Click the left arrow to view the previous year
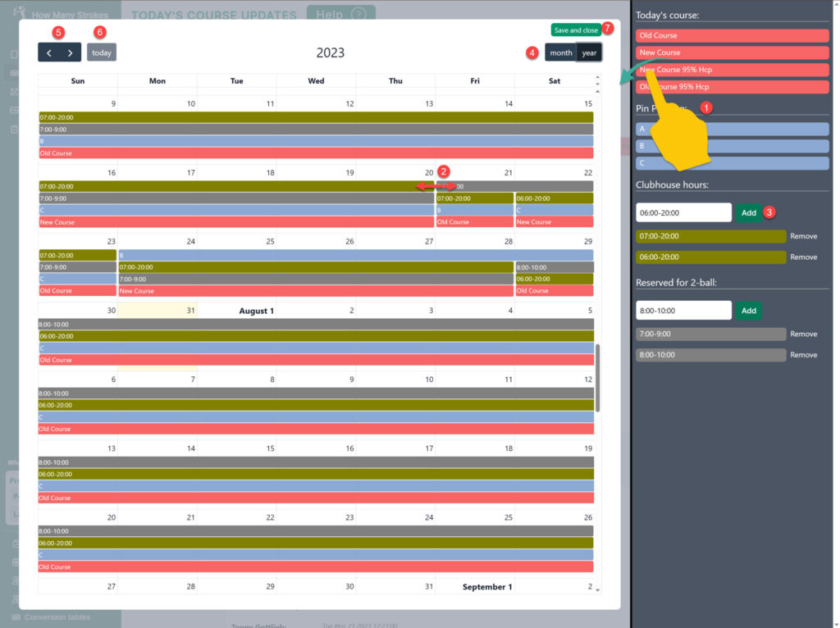 click(51, 52)
